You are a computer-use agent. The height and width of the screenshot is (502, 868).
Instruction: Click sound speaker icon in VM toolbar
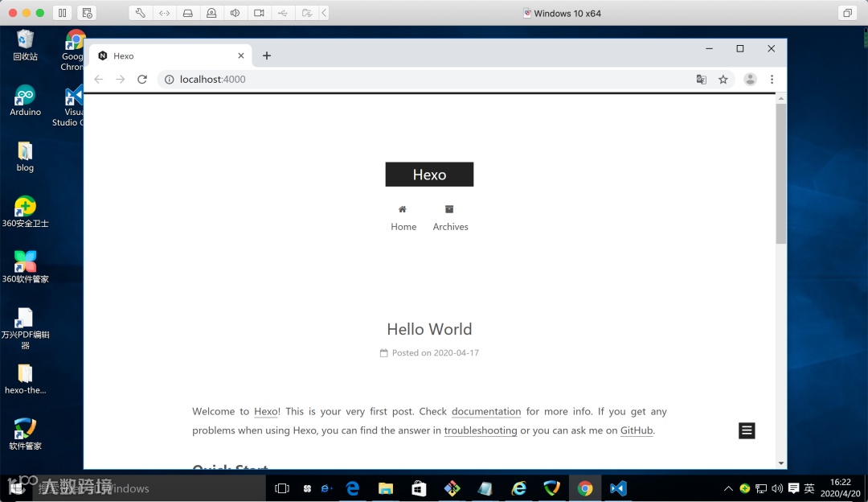[235, 13]
